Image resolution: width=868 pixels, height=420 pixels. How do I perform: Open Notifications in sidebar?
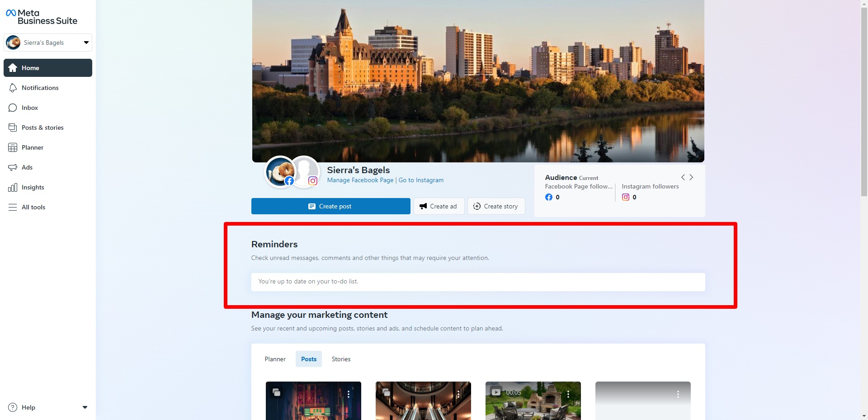click(48, 88)
